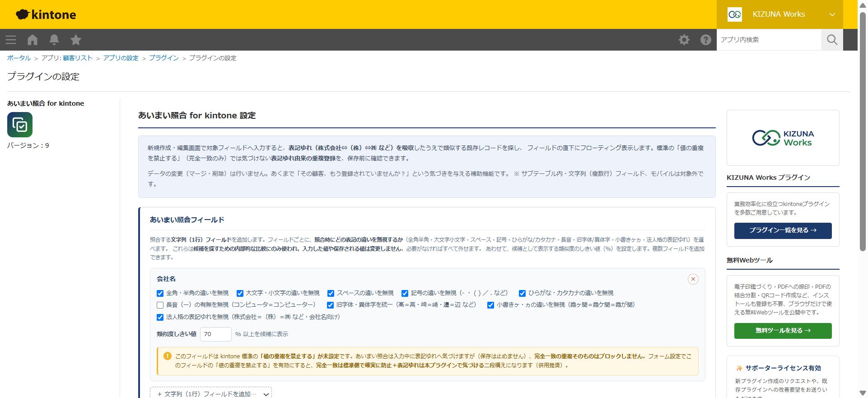Click the kintone logo
This screenshot has height=398, width=868.
(x=46, y=14)
